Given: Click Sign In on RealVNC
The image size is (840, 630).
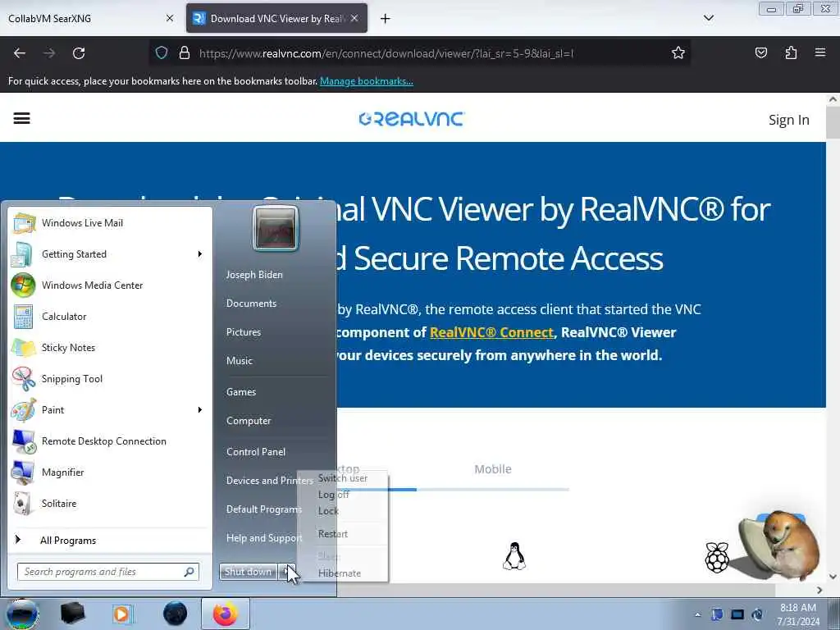Looking at the screenshot, I should [x=788, y=120].
